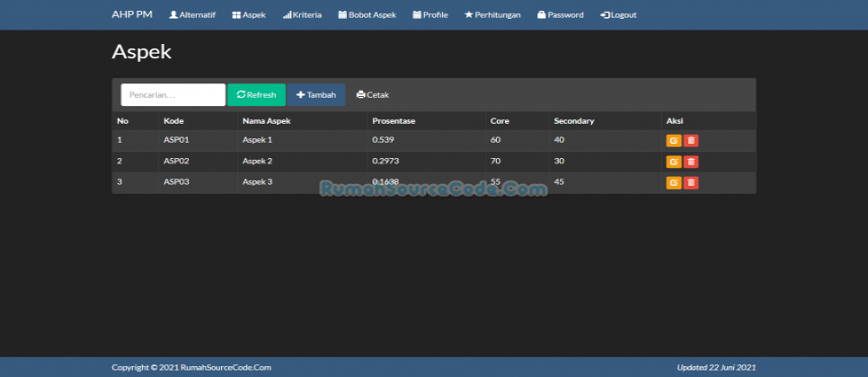Click the 0.2973 prosentase value
This screenshot has width=868, height=377.
click(385, 161)
